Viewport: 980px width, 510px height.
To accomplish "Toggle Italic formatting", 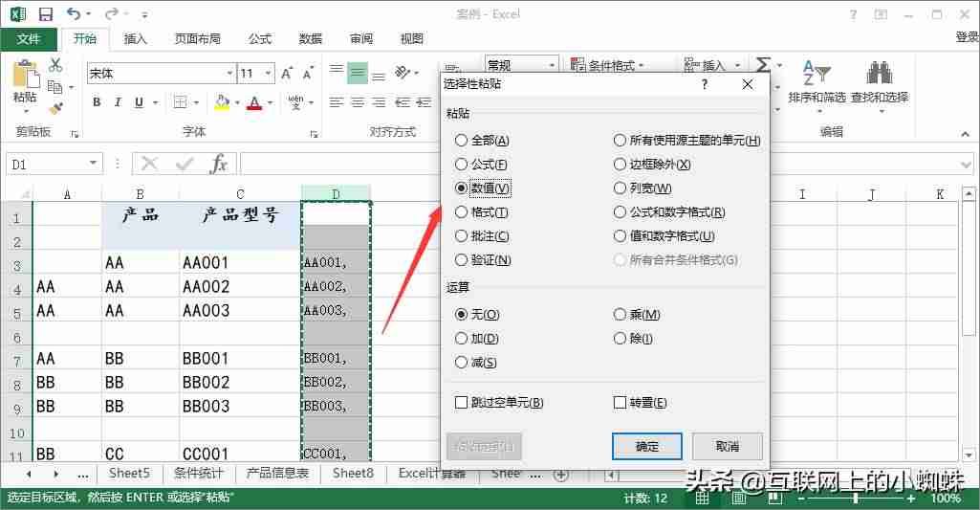I will tap(118, 102).
